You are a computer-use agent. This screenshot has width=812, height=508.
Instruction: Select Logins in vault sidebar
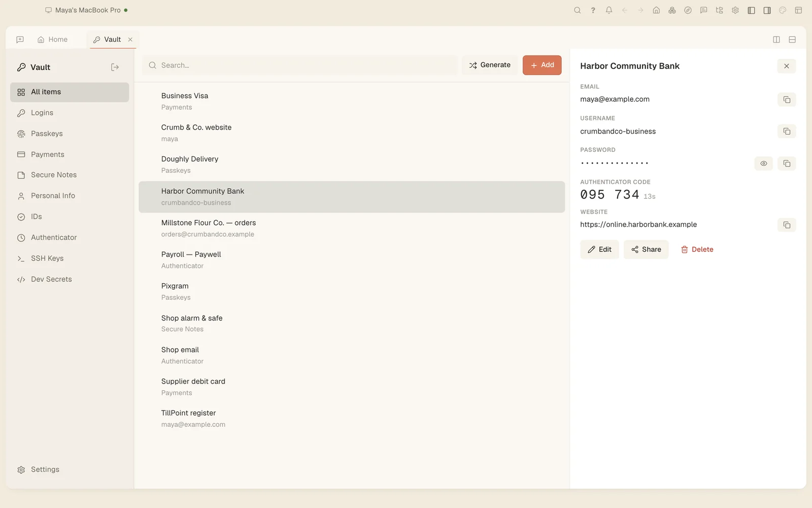click(70, 113)
